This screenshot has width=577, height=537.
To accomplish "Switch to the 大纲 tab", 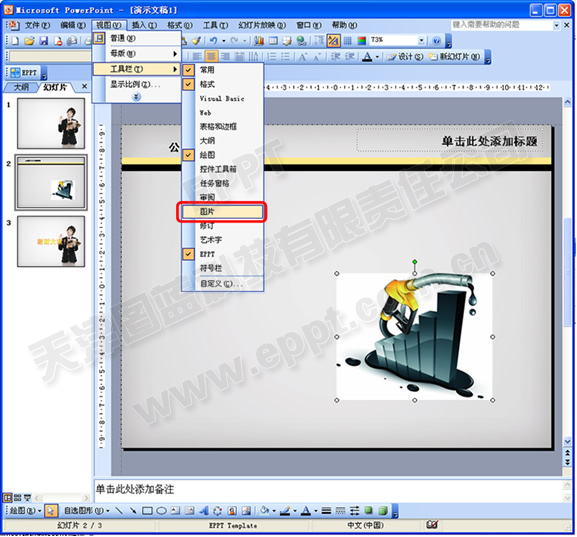I will (20, 87).
